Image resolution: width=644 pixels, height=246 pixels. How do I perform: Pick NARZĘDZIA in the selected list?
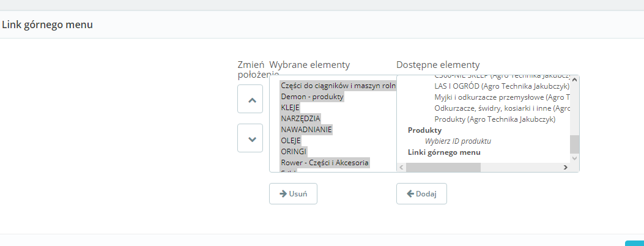300,119
